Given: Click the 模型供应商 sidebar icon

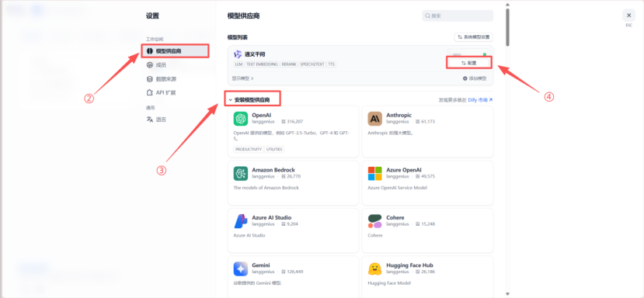Looking at the screenshot, I should pyautogui.click(x=149, y=51).
